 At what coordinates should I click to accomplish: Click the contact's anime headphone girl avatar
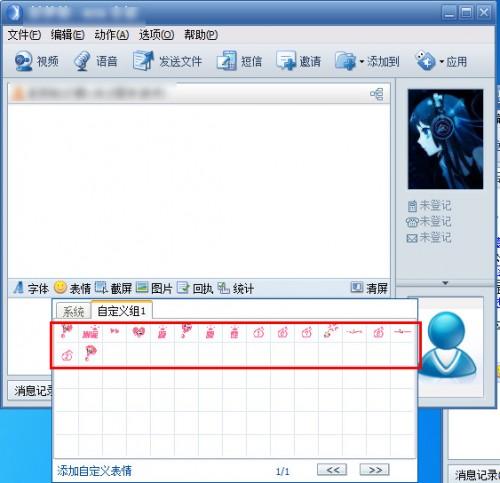[445, 139]
